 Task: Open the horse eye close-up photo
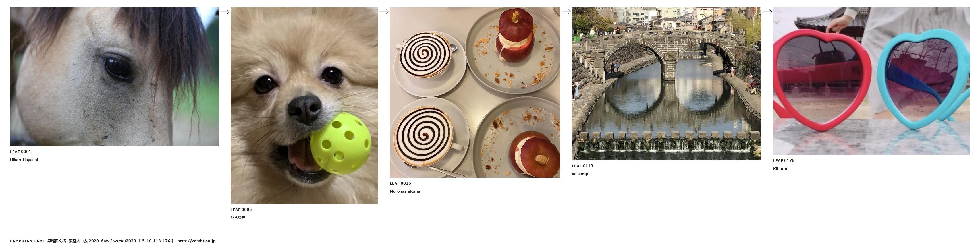pyautogui.click(x=114, y=77)
